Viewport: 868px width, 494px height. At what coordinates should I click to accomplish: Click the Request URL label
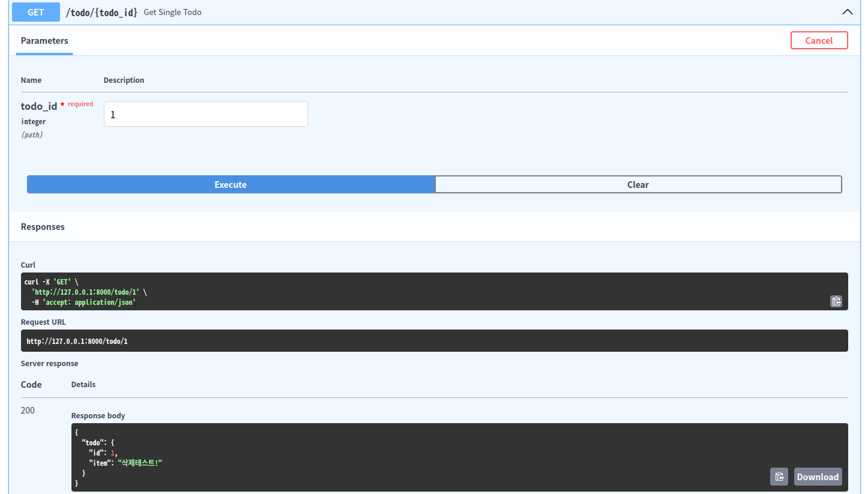43,322
